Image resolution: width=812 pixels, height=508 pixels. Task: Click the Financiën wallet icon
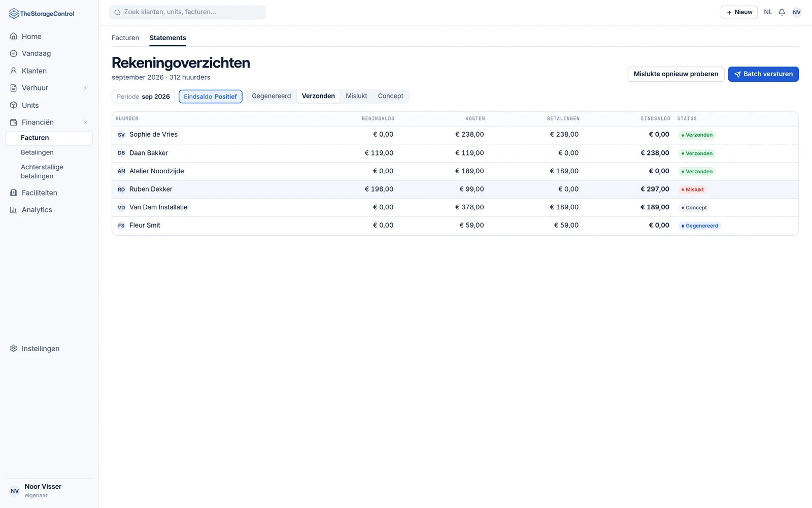[x=14, y=122]
